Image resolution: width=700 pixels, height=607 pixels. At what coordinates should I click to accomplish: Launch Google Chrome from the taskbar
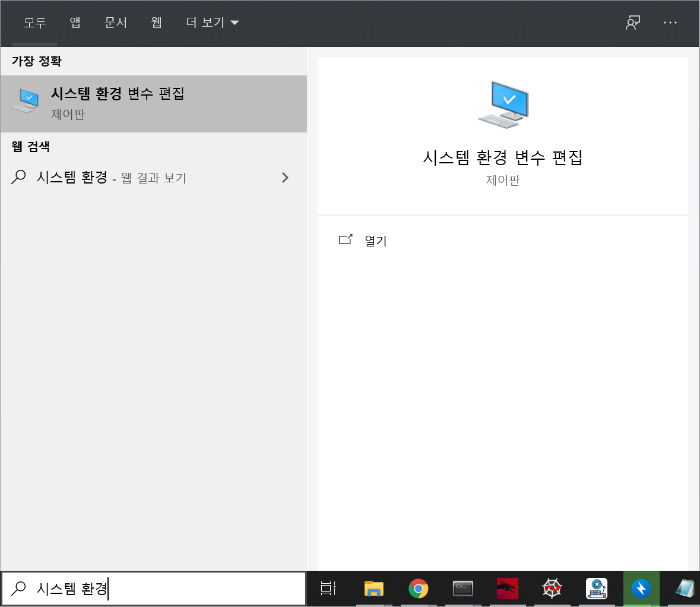[x=419, y=589]
